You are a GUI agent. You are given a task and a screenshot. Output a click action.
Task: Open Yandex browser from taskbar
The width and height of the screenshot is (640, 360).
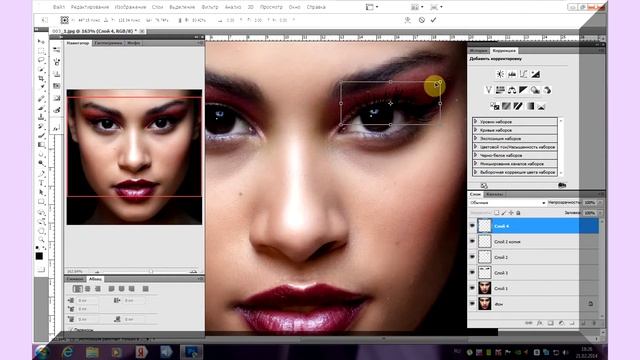click(x=141, y=352)
